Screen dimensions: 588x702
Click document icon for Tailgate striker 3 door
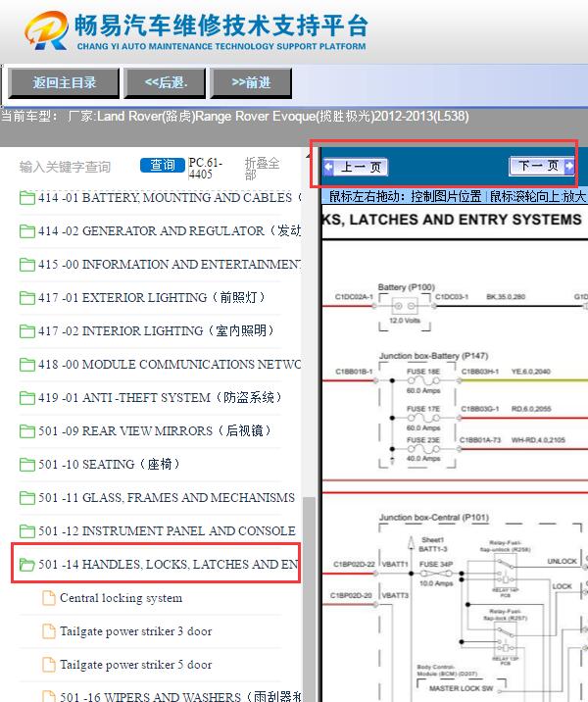click(49, 631)
